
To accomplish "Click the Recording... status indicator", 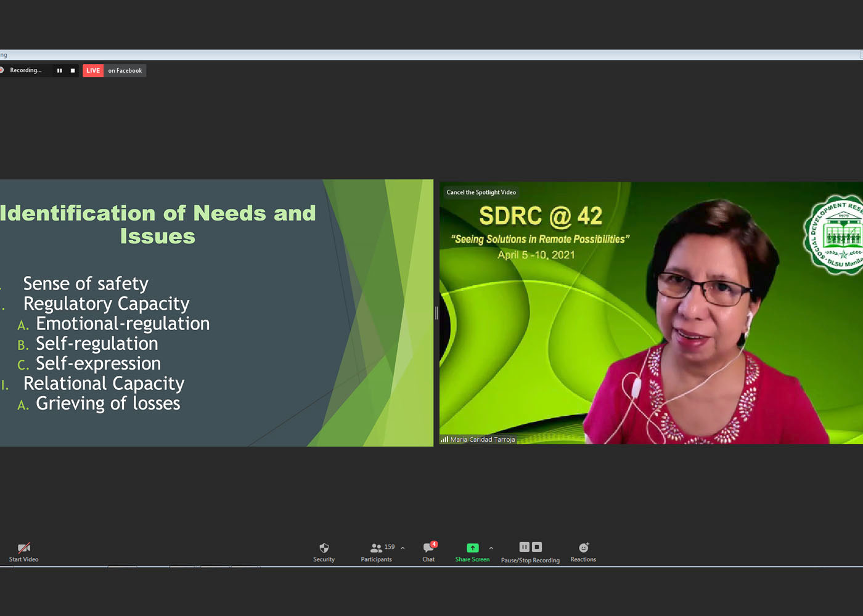I will 25,70.
